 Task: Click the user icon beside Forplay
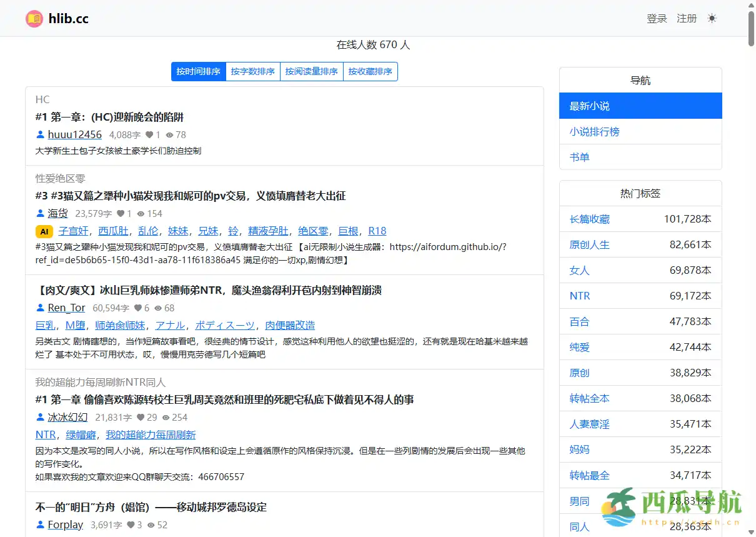pyautogui.click(x=39, y=524)
